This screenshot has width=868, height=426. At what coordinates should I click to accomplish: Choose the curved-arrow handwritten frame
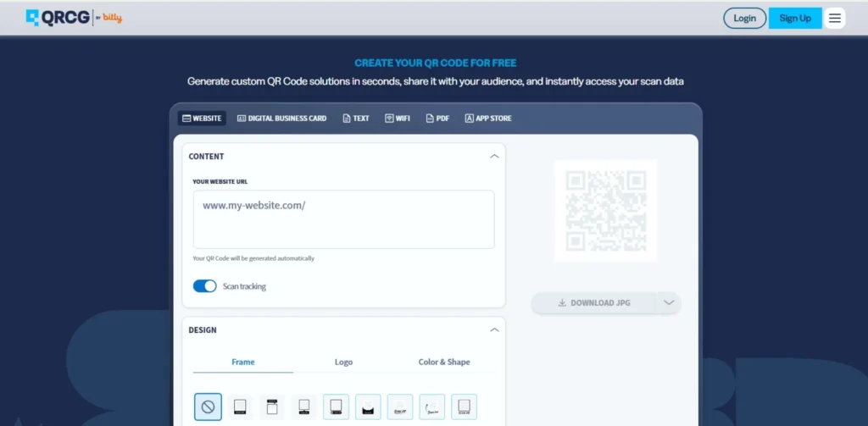point(431,407)
